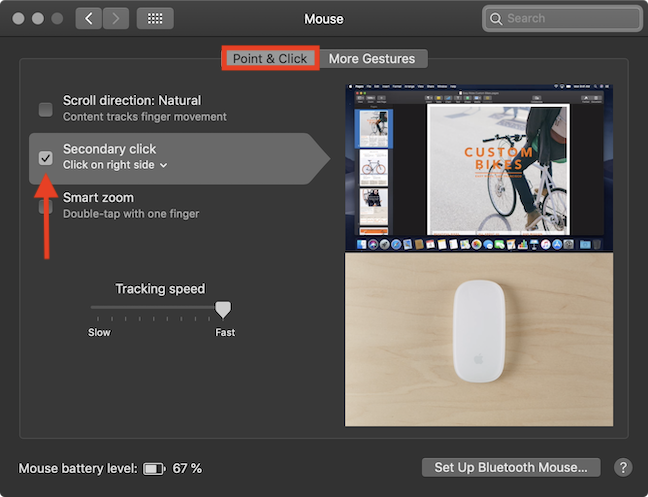Image resolution: width=648 pixels, height=497 pixels.
Task: Expand the Click on right side dropdown
Action: coord(115,165)
